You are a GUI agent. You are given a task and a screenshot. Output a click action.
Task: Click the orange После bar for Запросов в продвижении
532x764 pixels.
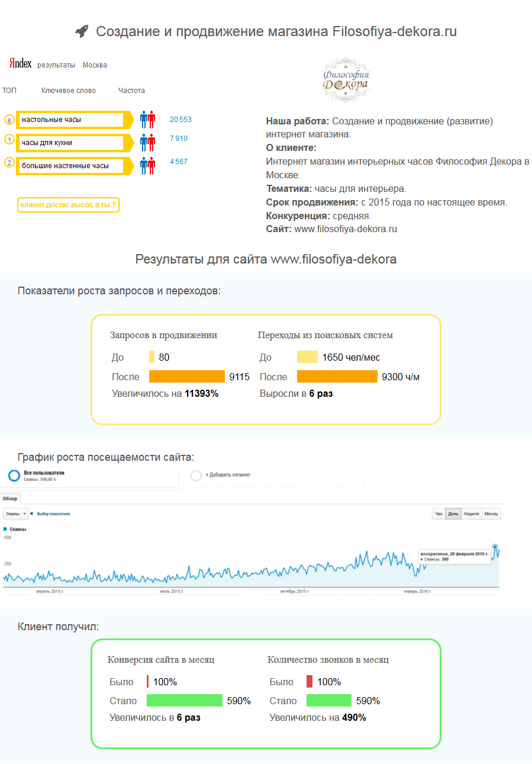[187, 377]
